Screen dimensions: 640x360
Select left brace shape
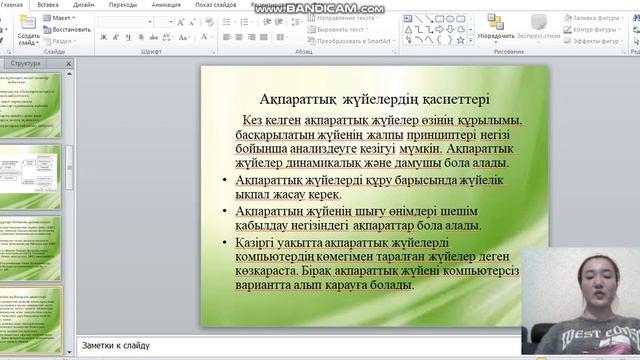click(x=440, y=40)
